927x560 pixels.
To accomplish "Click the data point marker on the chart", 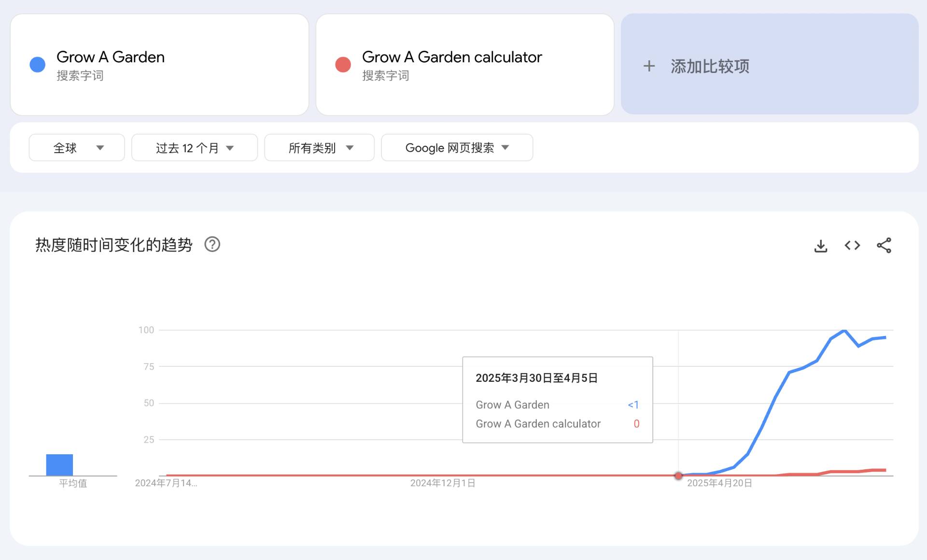I will coord(678,476).
